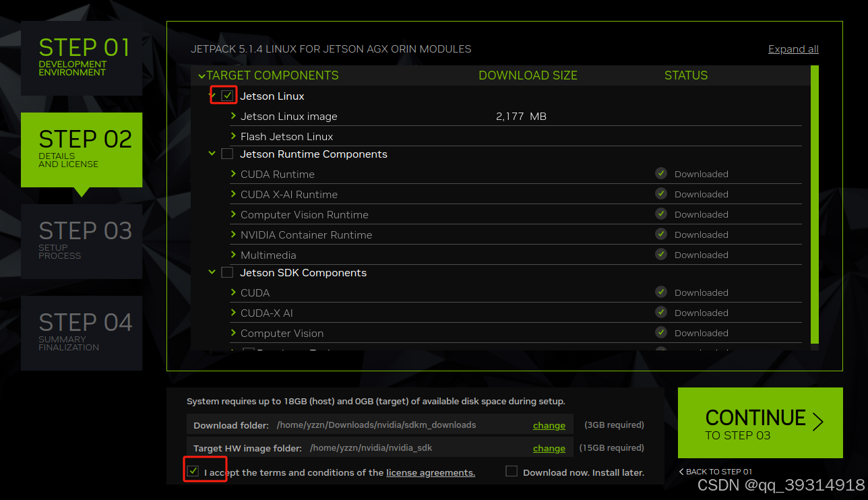This screenshot has height=500, width=868.
Task: Expand the CUDA row under SDK Components
Action: (233, 292)
